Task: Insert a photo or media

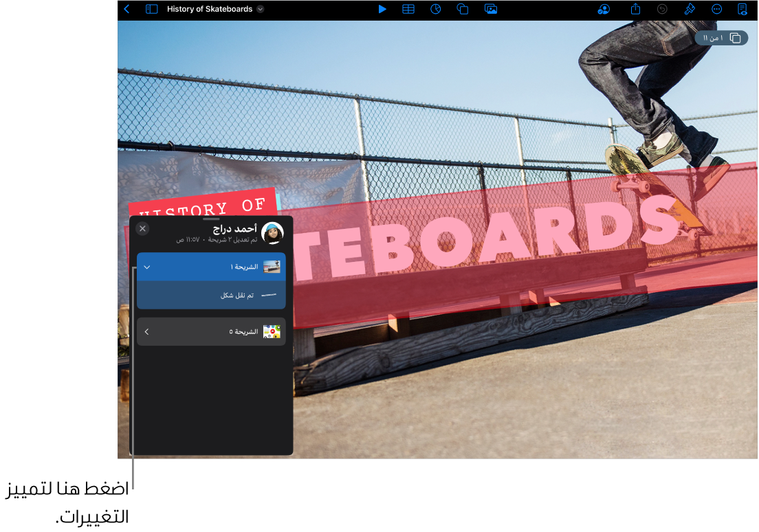Action: (491, 9)
